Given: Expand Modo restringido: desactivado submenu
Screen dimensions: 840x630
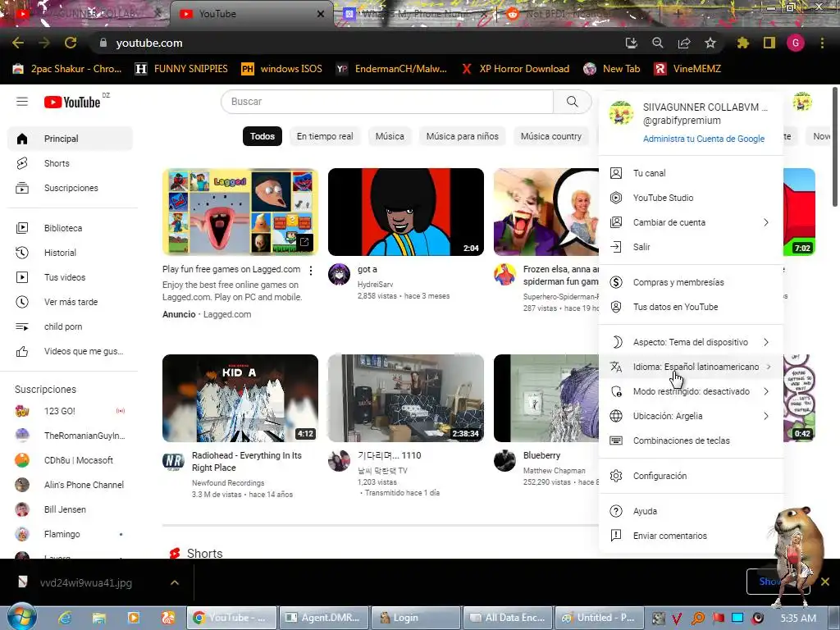Looking at the screenshot, I should [691, 391].
